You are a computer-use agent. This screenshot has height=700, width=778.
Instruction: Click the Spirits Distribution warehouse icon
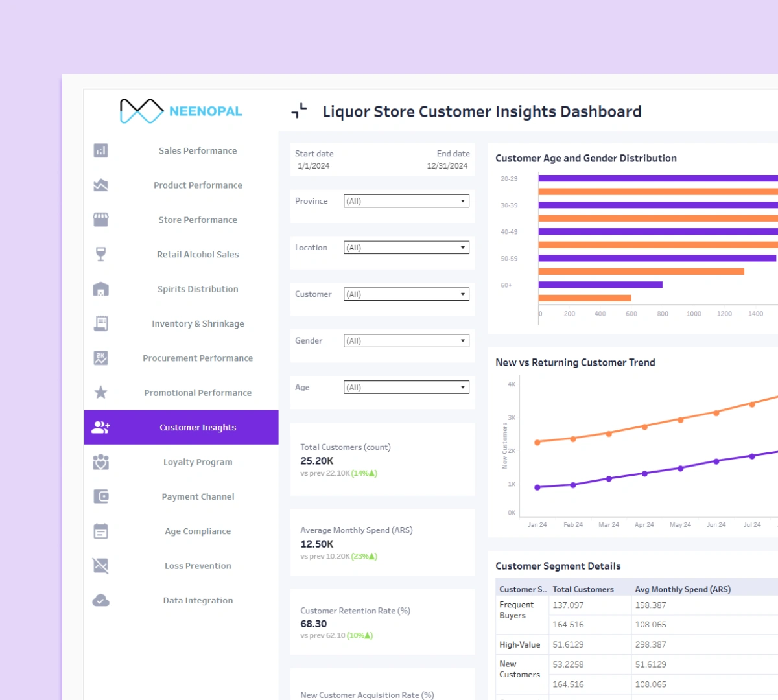tap(100, 289)
